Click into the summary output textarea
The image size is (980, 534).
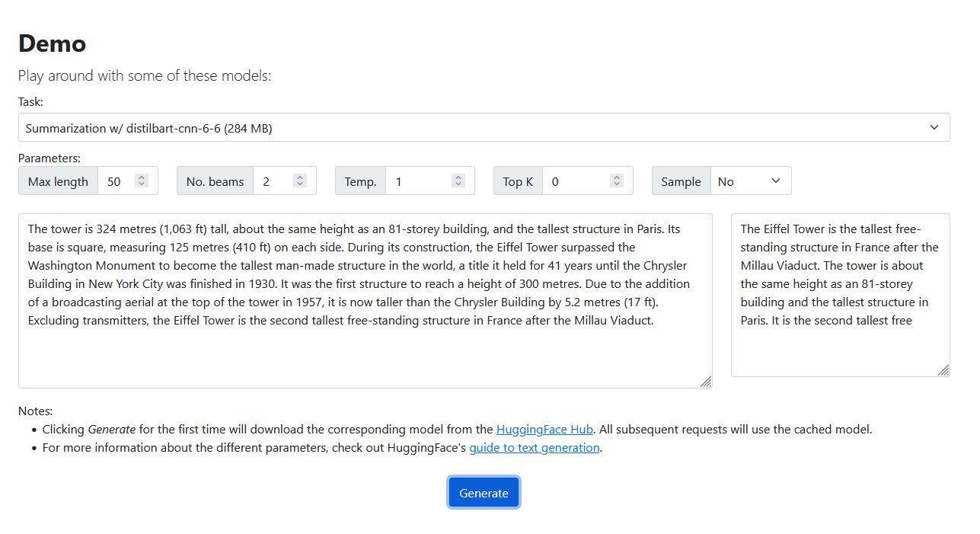tap(841, 295)
